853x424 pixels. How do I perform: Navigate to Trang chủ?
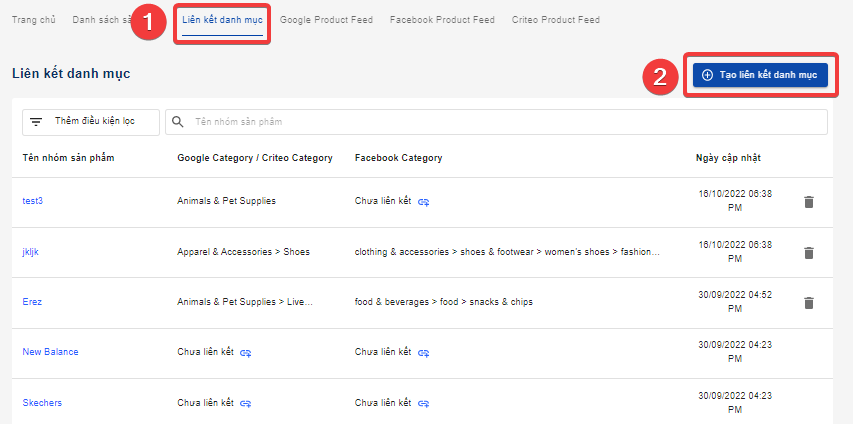(33, 20)
